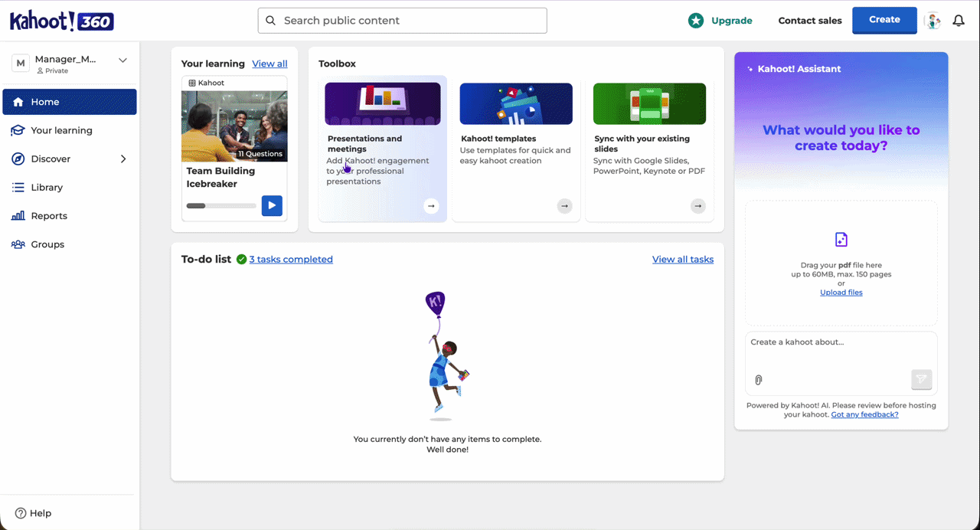
Task: Click the Create button
Action: pos(884,21)
